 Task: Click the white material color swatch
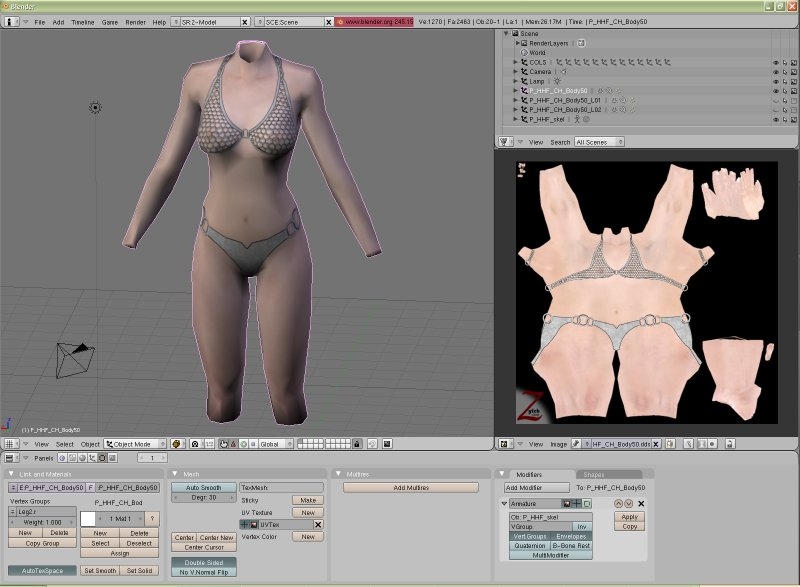(x=87, y=518)
